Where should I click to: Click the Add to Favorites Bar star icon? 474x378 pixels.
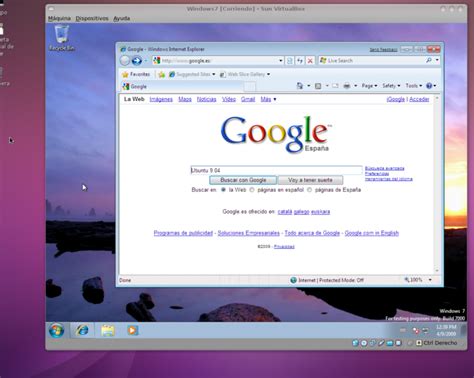pyautogui.click(x=162, y=74)
